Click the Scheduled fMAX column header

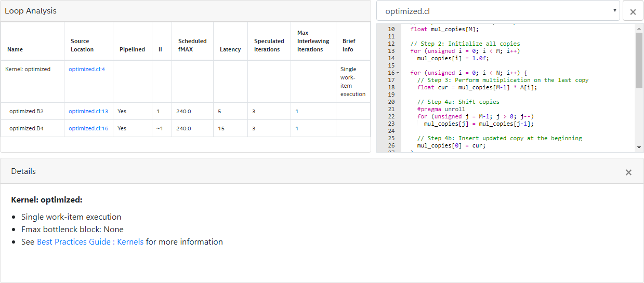[x=192, y=45]
